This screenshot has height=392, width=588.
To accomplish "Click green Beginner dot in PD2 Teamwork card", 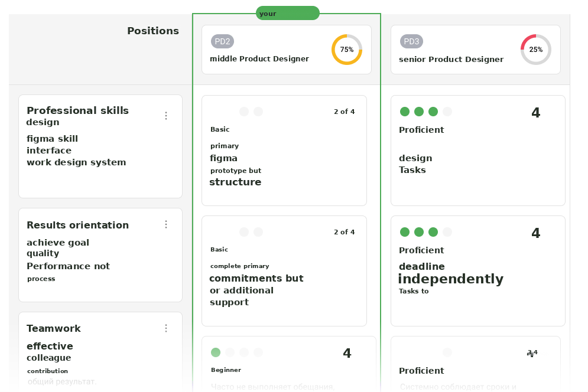I will coord(216,352).
